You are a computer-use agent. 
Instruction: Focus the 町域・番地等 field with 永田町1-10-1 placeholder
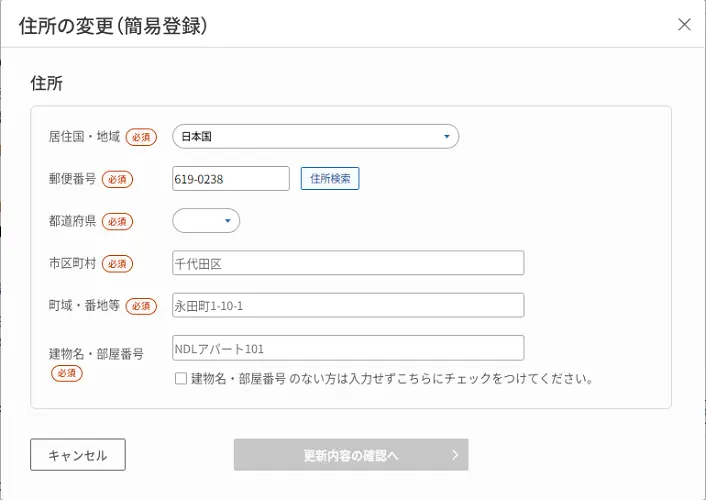[348, 305]
